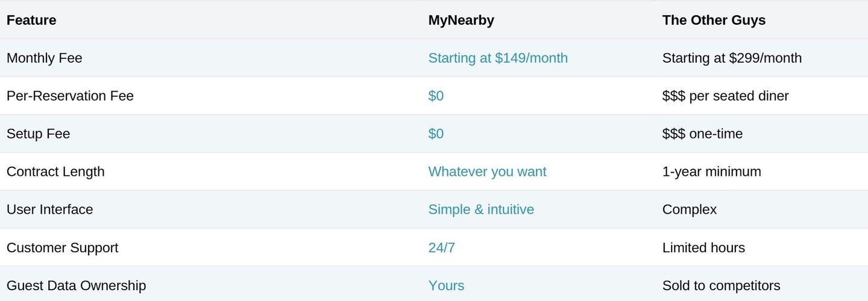The height and width of the screenshot is (301, 868).
Task: Click the 24/7 support value
Action: click(x=442, y=247)
